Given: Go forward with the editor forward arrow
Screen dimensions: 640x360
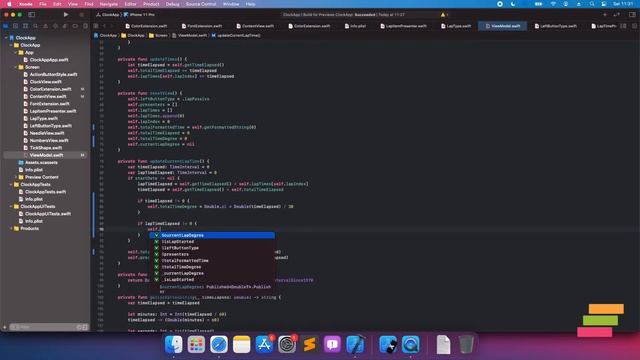Looking at the screenshot, I should (112, 26).
